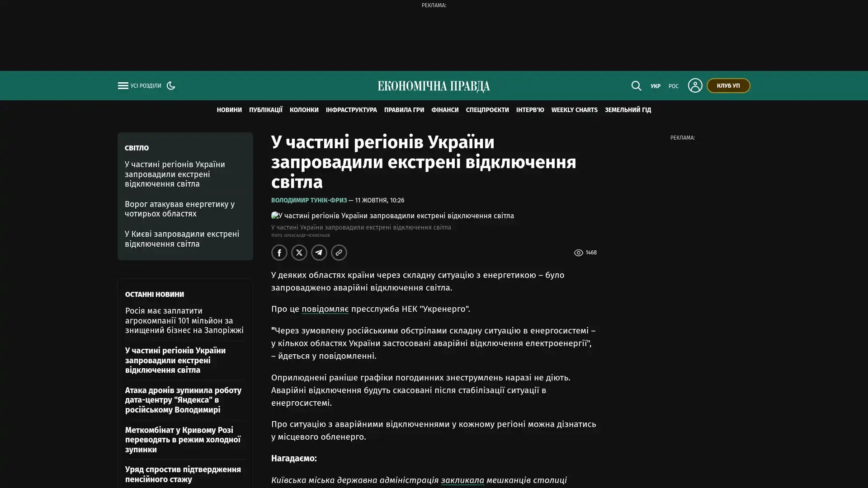Click the date '11 ЖОВТНЯ, 10:26'
Viewport: 868px width, 488px height.
pyautogui.click(x=379, y=200)
